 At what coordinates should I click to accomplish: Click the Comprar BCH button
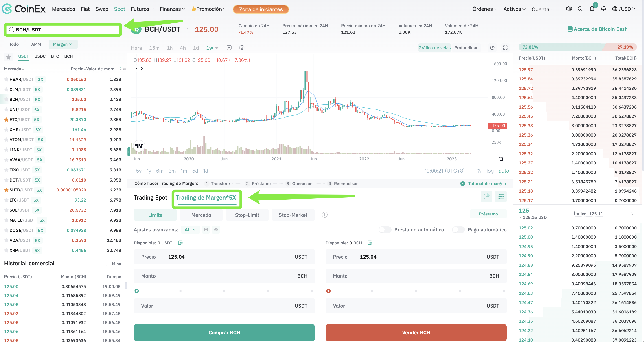pyautogui.click(x=224, y=333)
